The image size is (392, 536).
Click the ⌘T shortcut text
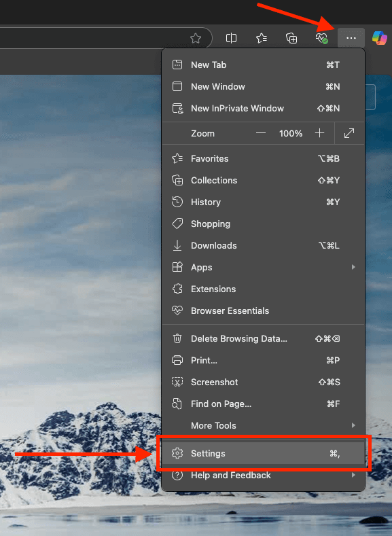point(333,65)
